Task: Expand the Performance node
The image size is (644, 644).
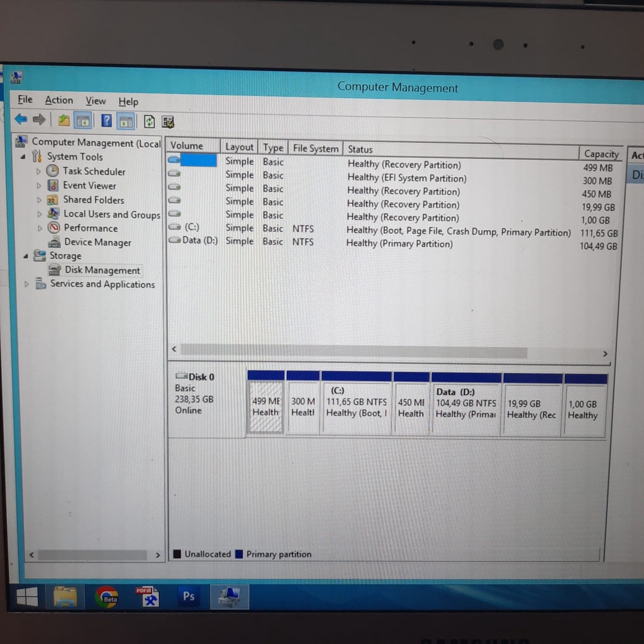Action: pos(40,228)
